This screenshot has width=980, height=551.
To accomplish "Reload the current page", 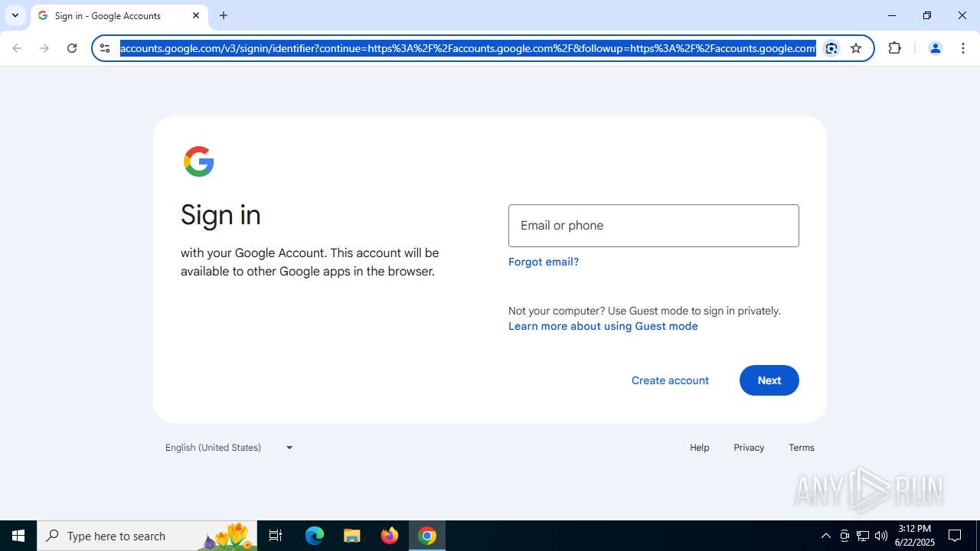I will pyautogui.click(x=72, y=48).
